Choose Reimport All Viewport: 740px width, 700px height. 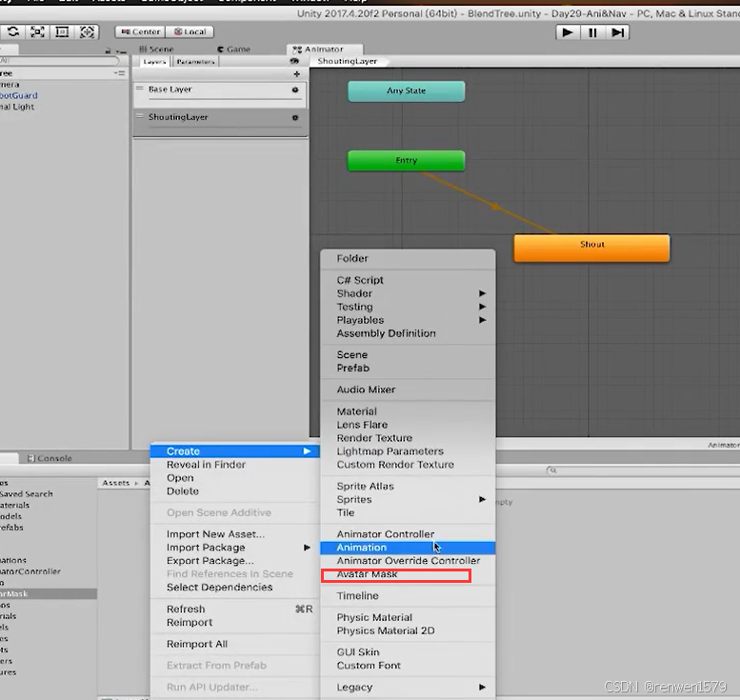click(x=234, y=644)
